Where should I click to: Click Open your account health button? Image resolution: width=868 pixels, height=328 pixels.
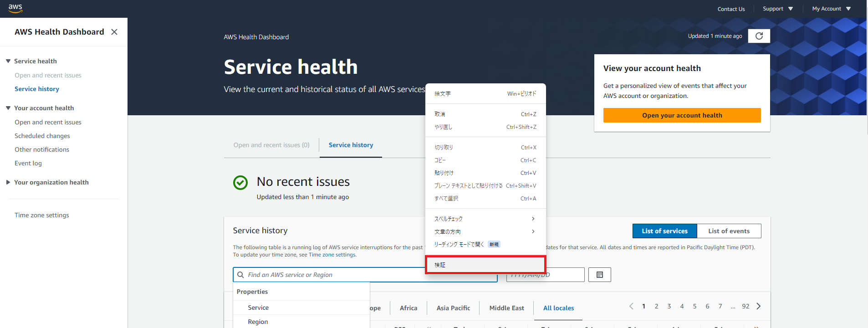(x=682, y=115)
